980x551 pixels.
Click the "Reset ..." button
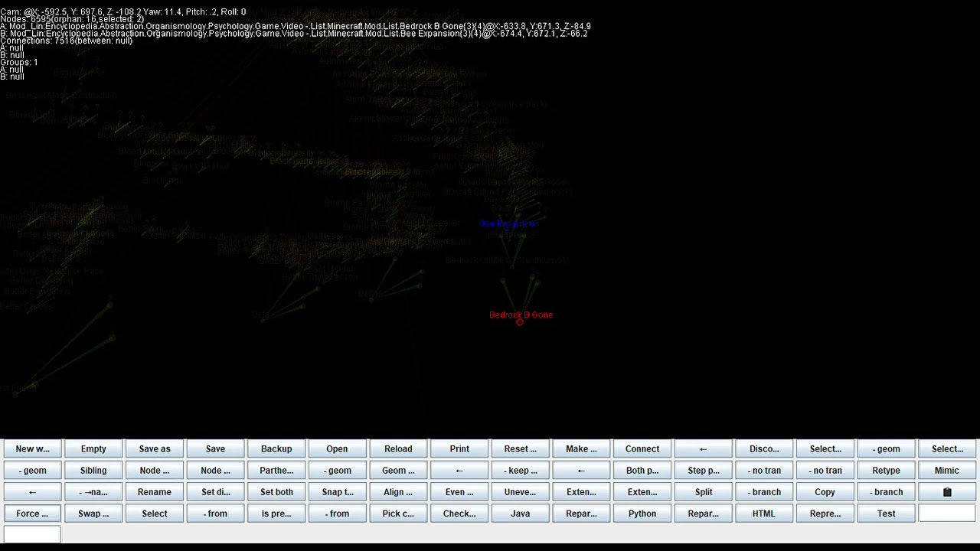pyautogui.click(x=521, y=449)
